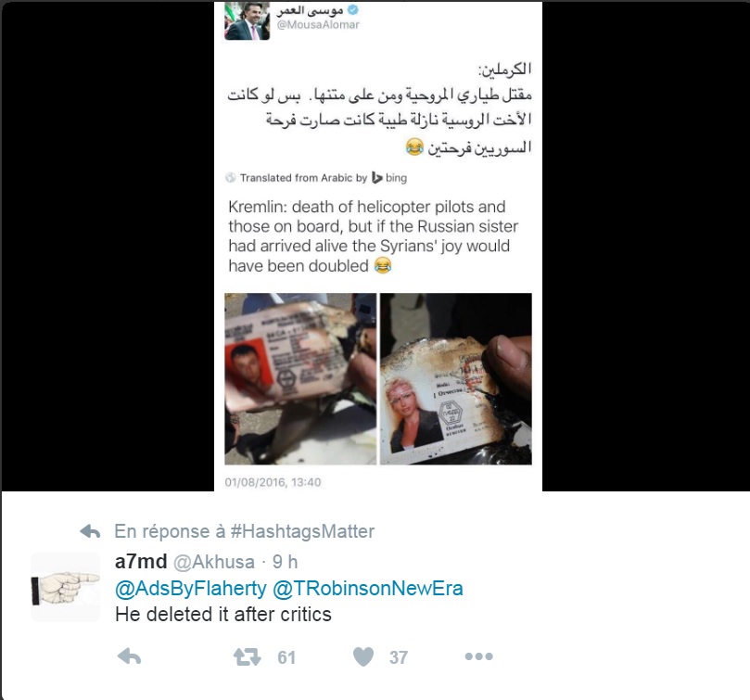The height and width of the screenshot is (700, 750).
Task: Open the three-dots more options menu
Action: coord(478,656)
